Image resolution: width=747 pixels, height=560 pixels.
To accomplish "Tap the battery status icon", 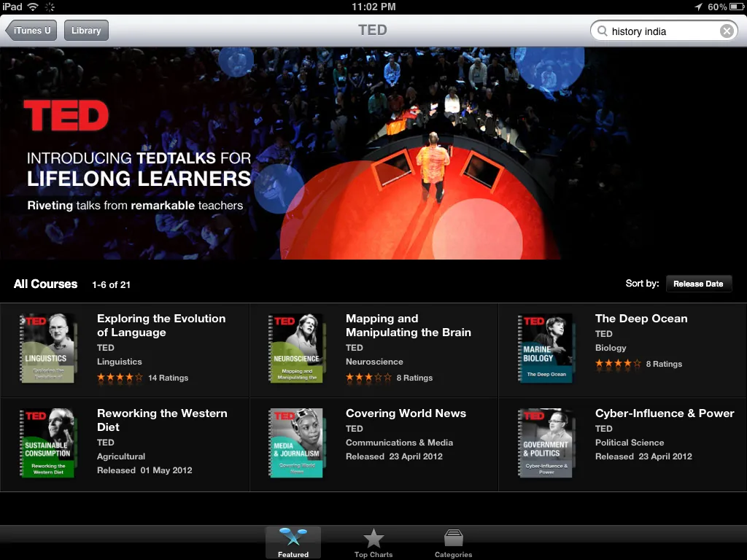I will (736, 7).
